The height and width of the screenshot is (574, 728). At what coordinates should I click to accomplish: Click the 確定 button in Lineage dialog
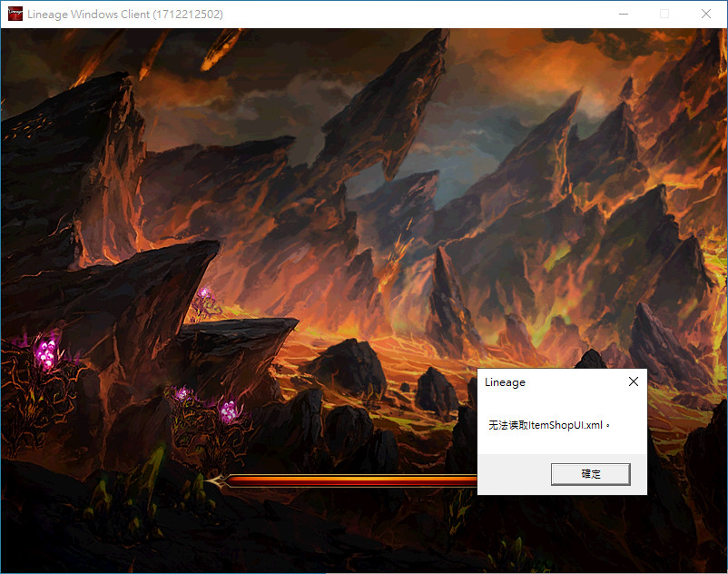click(x=590, y=474)
